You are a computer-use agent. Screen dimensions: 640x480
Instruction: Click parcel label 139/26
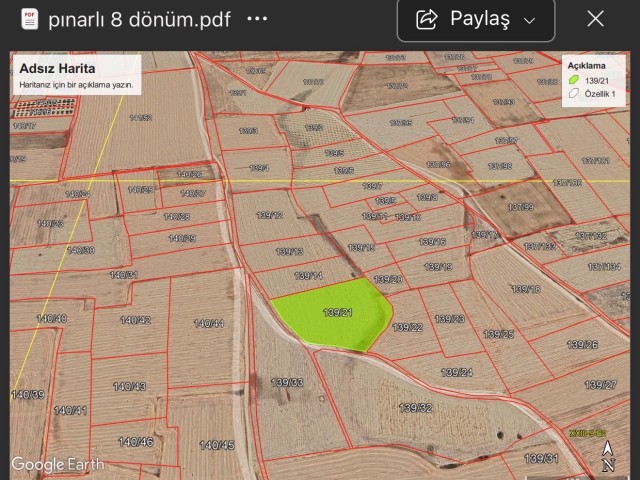[x=582, y=344]
